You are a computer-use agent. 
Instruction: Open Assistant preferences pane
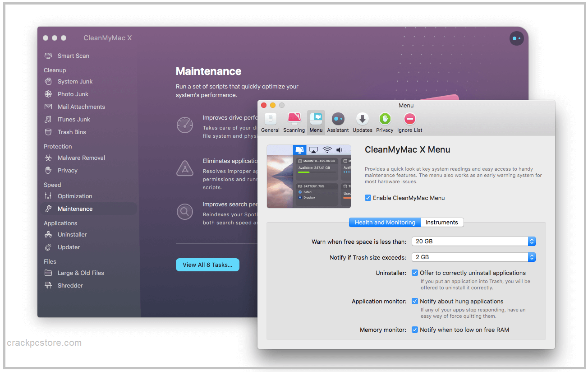pyautogui.click(x=338, y=122)
